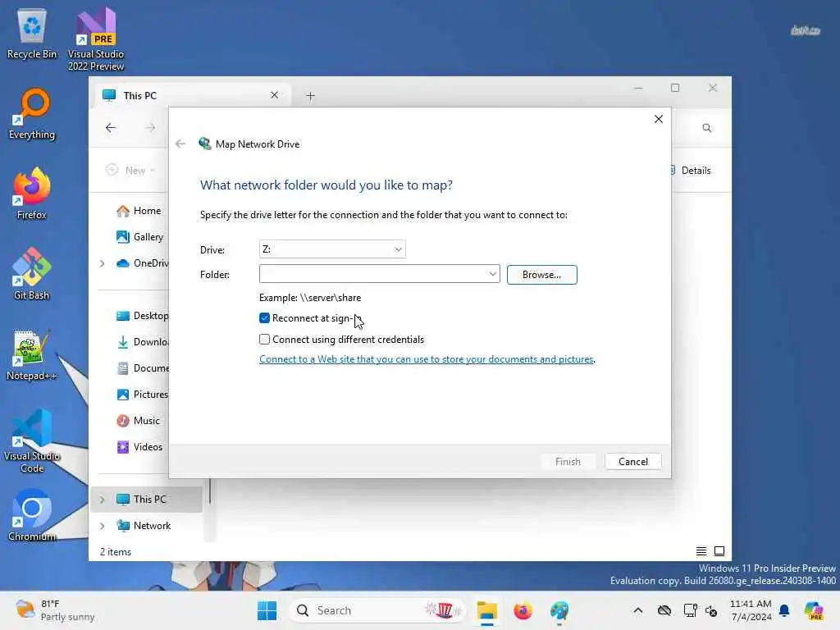Open the Git Bash desktop icon
The image size is (840, 630).
pyautogui.click(x=32, y=274)
